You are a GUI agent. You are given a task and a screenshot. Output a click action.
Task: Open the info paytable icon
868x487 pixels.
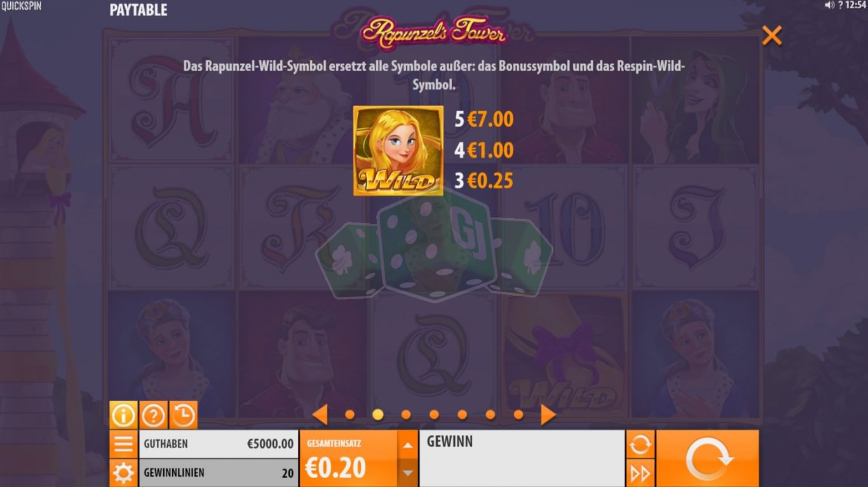click(x=123, y=415)
